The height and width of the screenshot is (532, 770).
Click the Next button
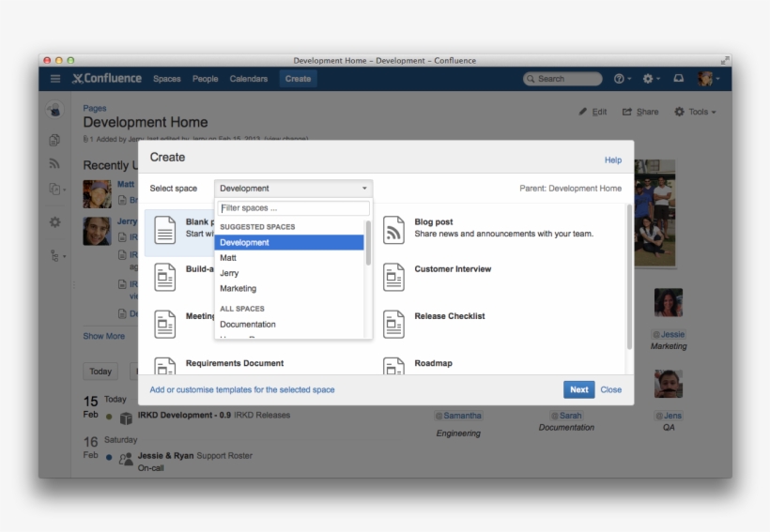pyautogui.click(x=579, y=389)
